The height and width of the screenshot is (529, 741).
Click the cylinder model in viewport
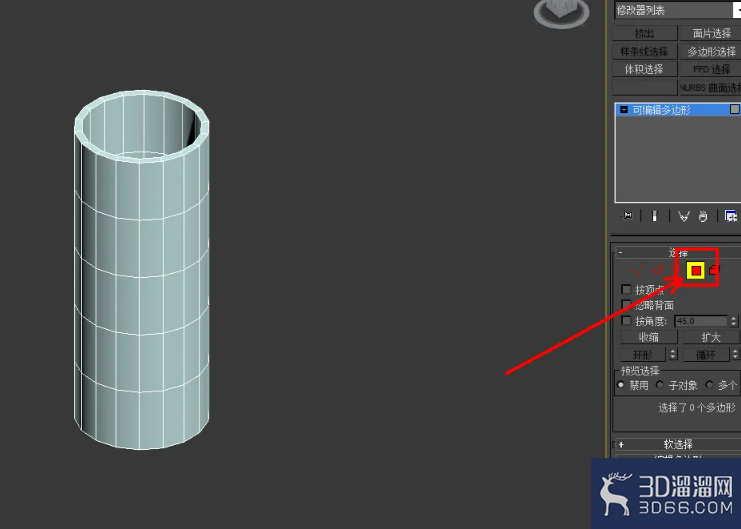tap(141, 269)
